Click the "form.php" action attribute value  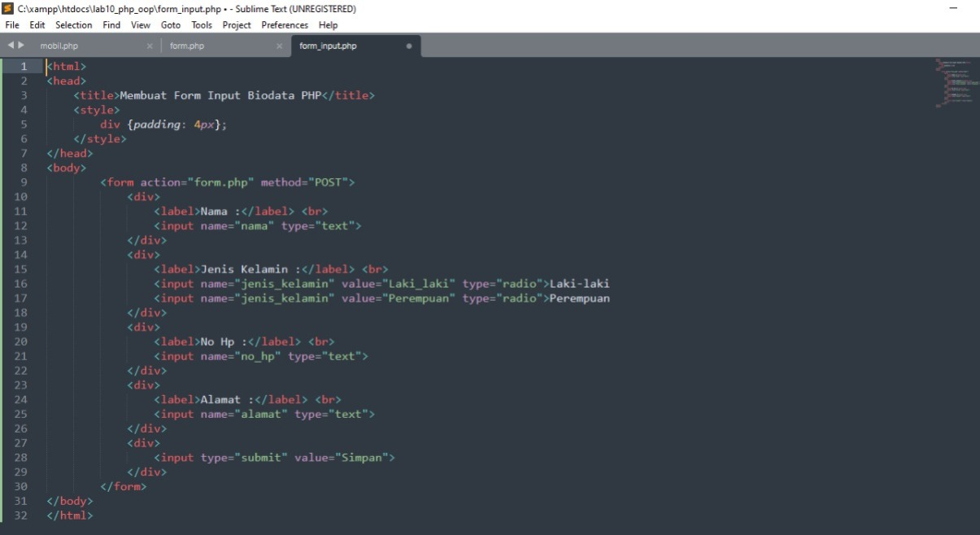221,182
